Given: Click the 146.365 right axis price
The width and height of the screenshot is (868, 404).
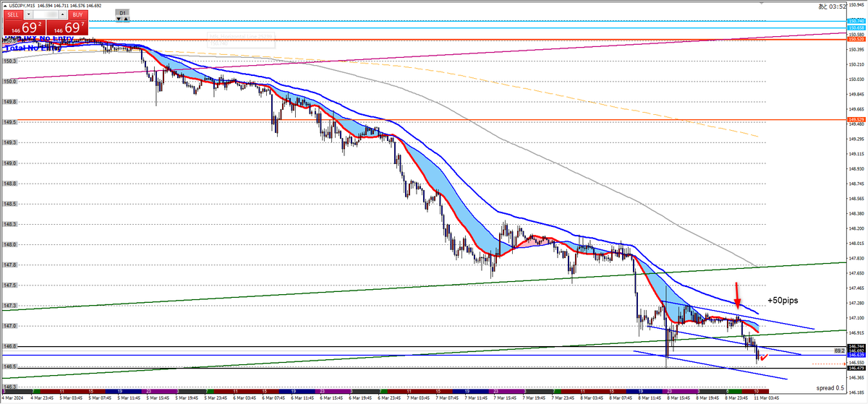Looking at the screenshot, I should point(857,377).
